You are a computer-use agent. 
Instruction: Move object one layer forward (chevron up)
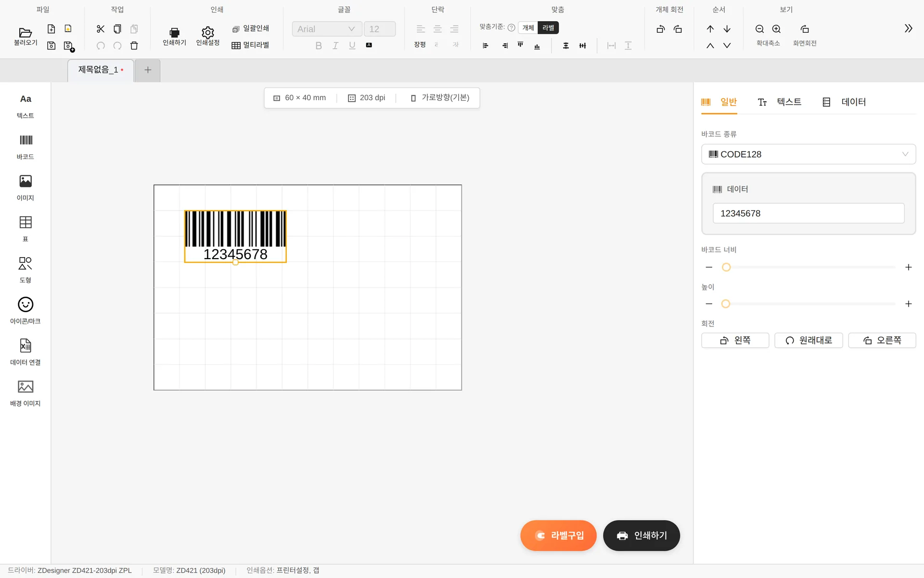(710, 46)
